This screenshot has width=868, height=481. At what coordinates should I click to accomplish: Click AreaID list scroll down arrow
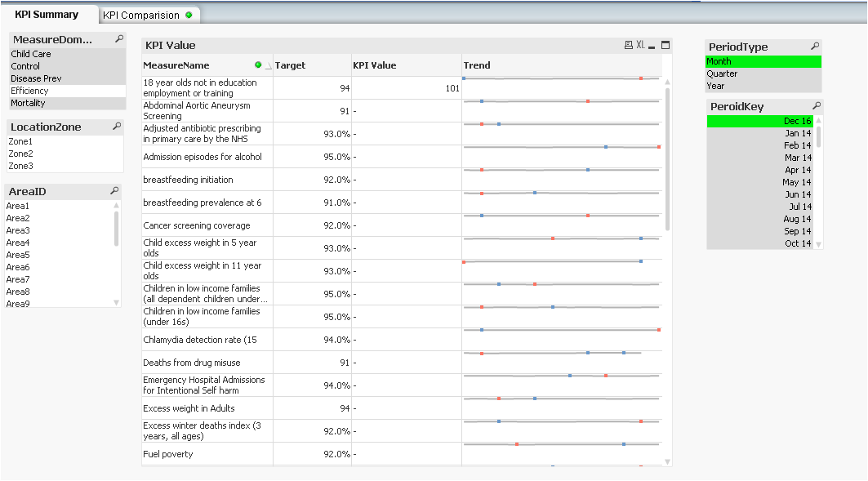pyautogui.click(x=116, y=302)
